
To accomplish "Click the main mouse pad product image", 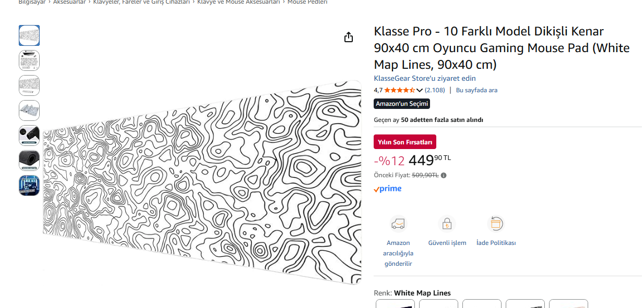I will [202, 182].
